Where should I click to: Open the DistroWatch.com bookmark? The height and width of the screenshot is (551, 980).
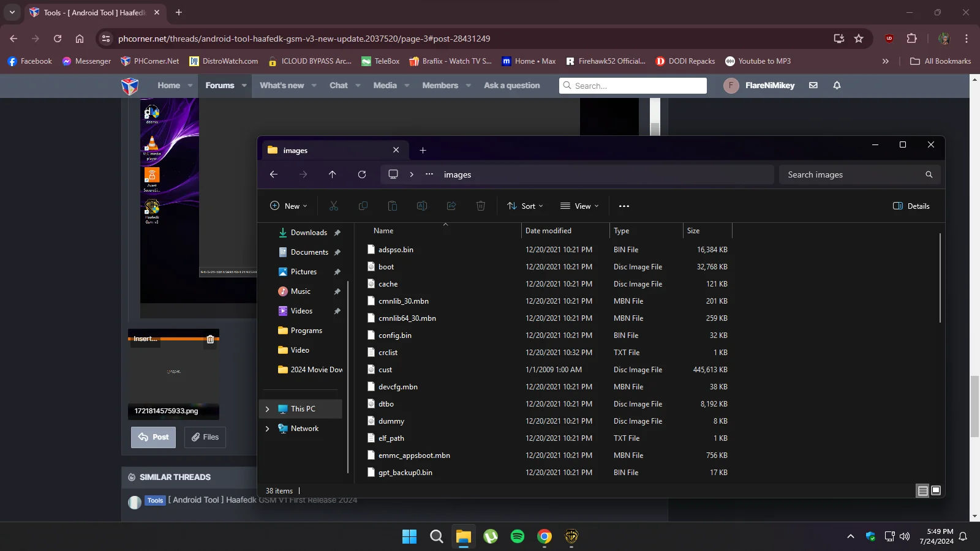point(224,61)
